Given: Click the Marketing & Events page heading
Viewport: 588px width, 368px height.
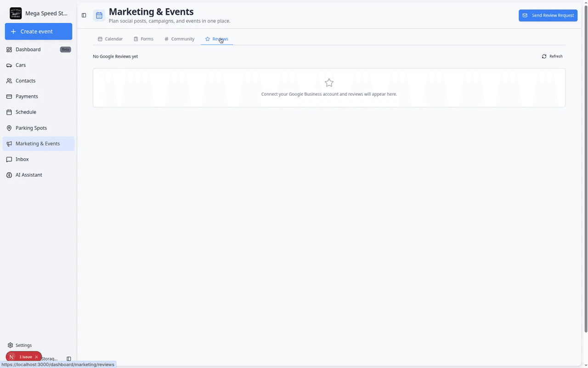Looking at the screenshot, I should (x=151, y=11).
